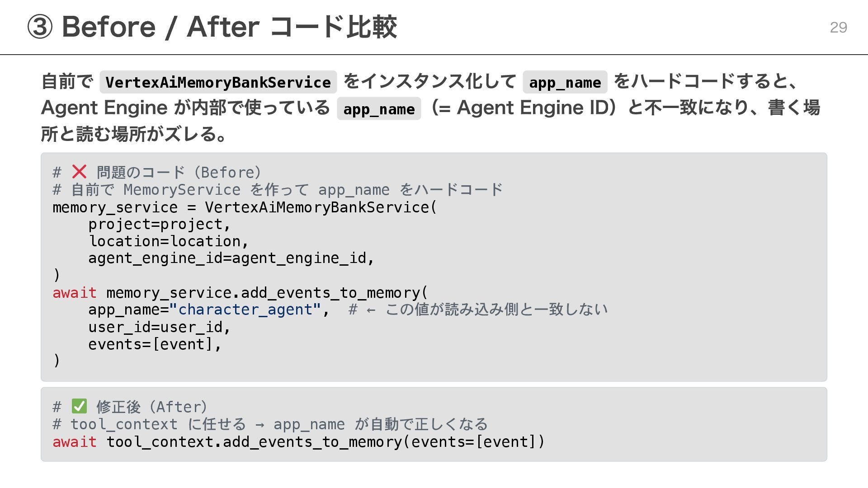Click the red await keyword in Before code

(x=75, y=293)
